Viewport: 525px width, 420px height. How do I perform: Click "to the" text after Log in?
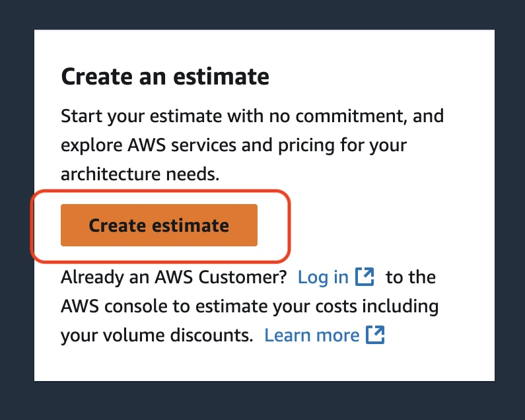coord(411,277)
